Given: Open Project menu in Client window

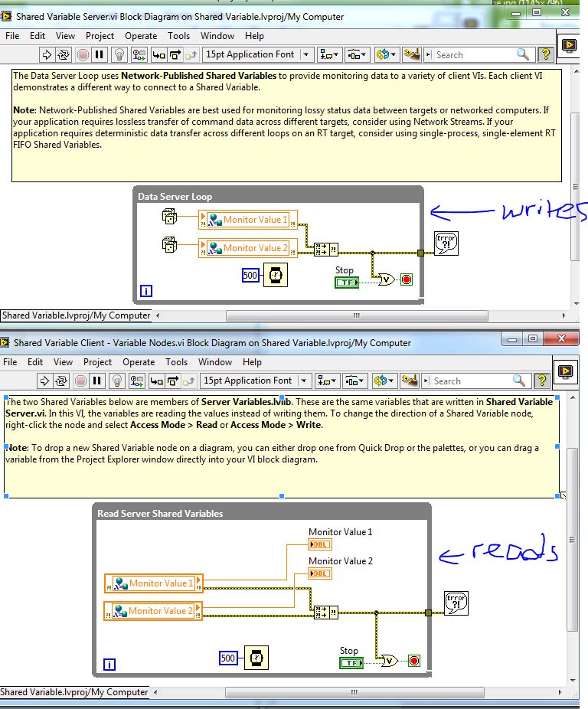Looking at the screenshot, I should click(x=97, y=362).
